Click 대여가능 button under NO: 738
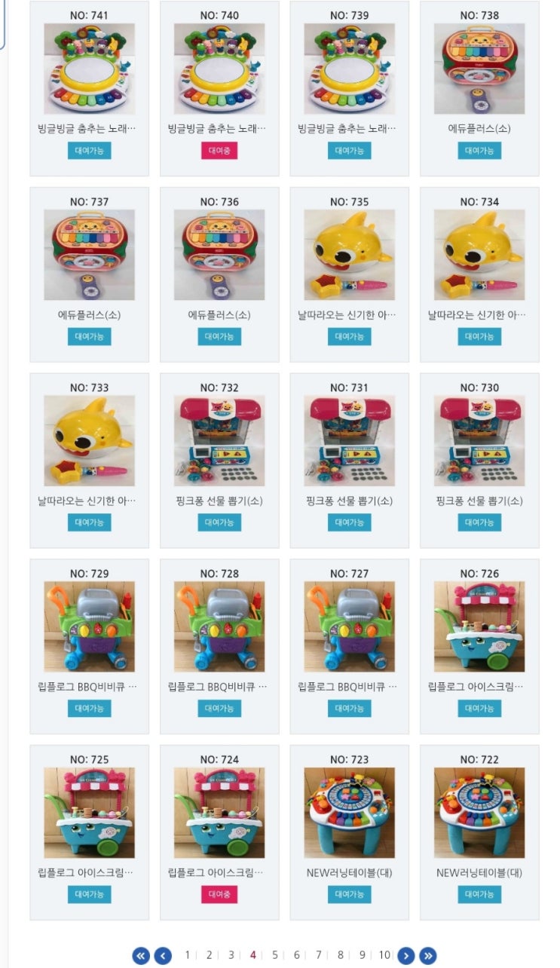 tap(479, 150)
